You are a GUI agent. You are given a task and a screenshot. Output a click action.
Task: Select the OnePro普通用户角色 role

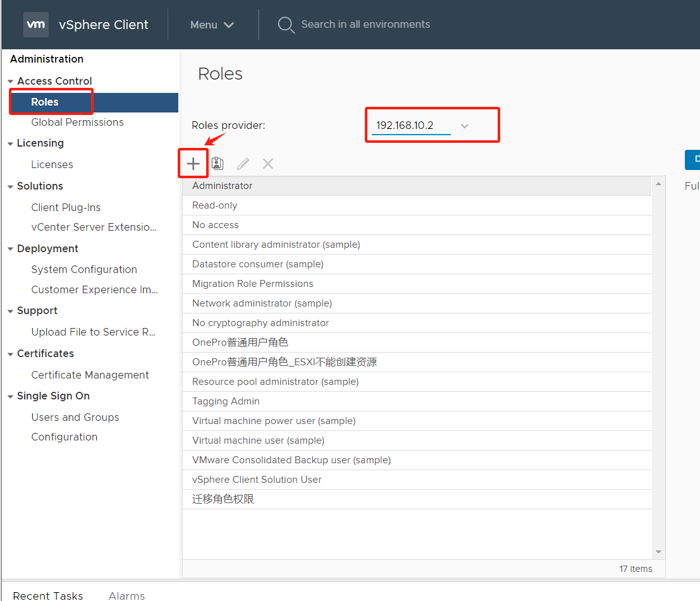click(x=417, y=343)
